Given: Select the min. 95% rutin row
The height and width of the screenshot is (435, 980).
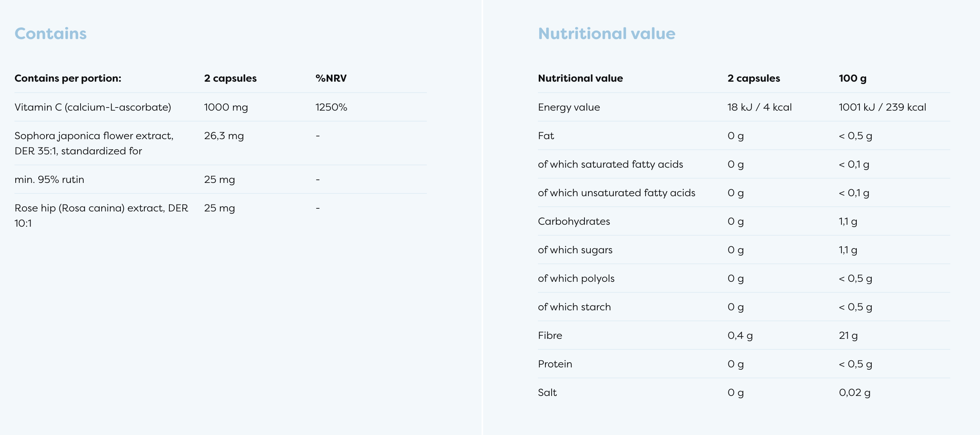Looking at the screenshot, I should (x=49, y=179).
